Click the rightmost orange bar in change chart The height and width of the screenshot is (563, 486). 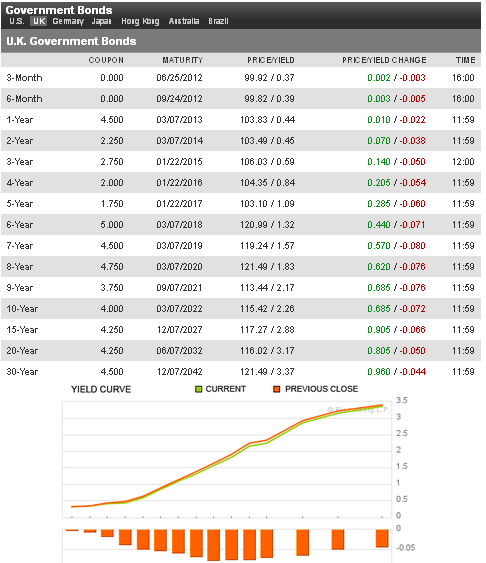pyautogui.click(x=382, y=538)
